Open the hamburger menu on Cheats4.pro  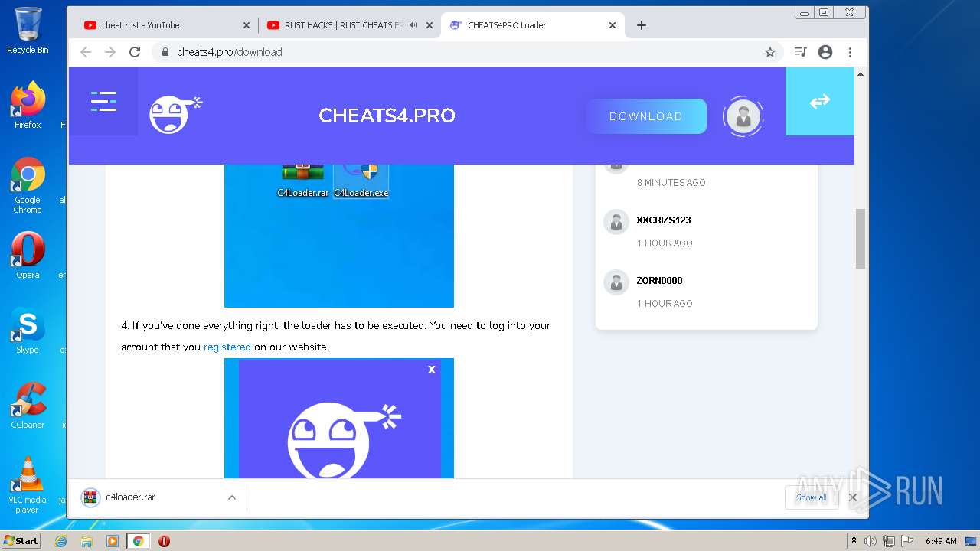tap(103, 101)
